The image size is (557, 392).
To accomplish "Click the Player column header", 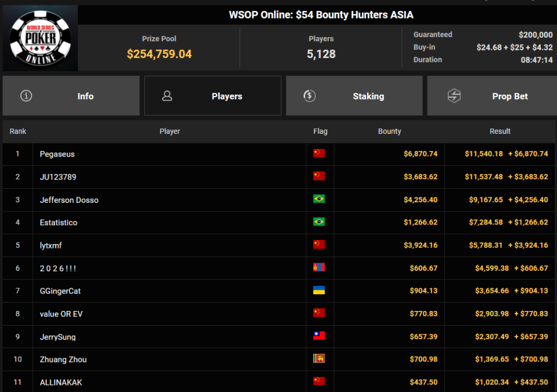I will pos(170,132).
